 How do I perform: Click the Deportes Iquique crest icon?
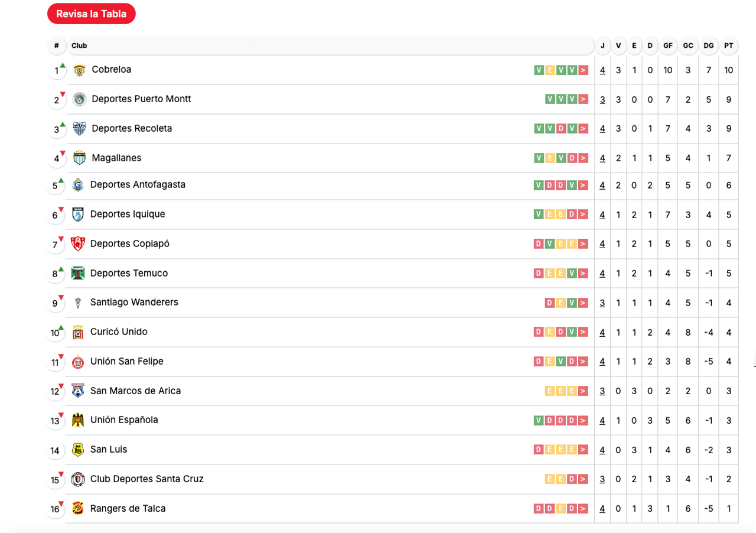pos(78,214)
